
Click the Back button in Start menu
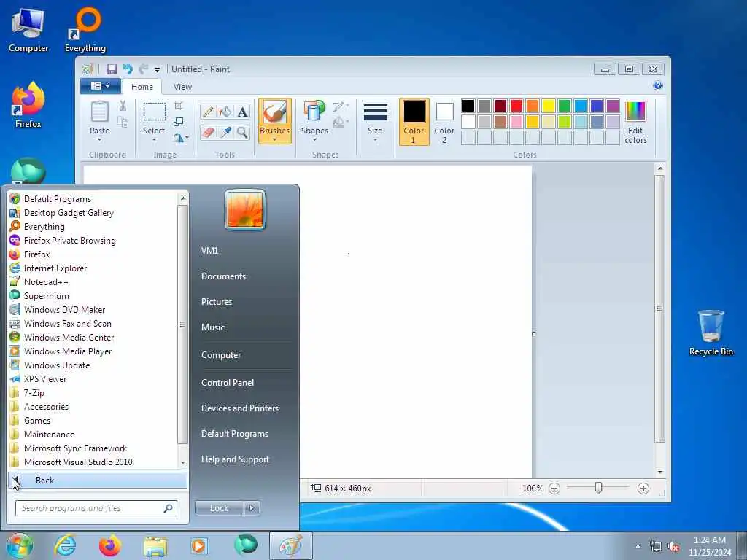pyautogui.click(x=98, y=481)
